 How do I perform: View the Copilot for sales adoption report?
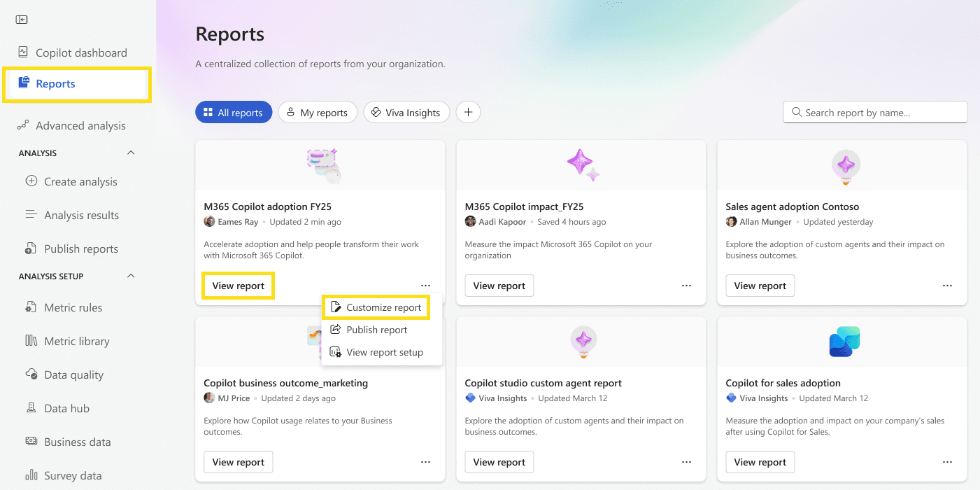point(760,462)
